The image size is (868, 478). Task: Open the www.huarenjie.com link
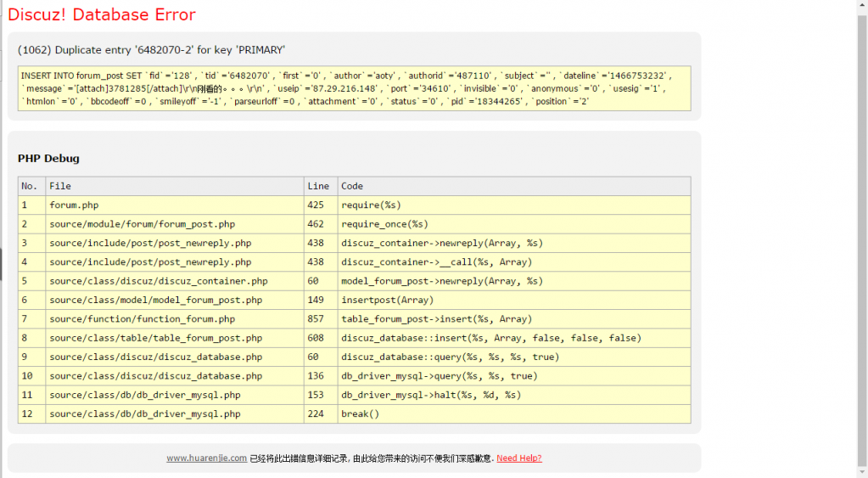pyautogui.click(x=206, y=458)
